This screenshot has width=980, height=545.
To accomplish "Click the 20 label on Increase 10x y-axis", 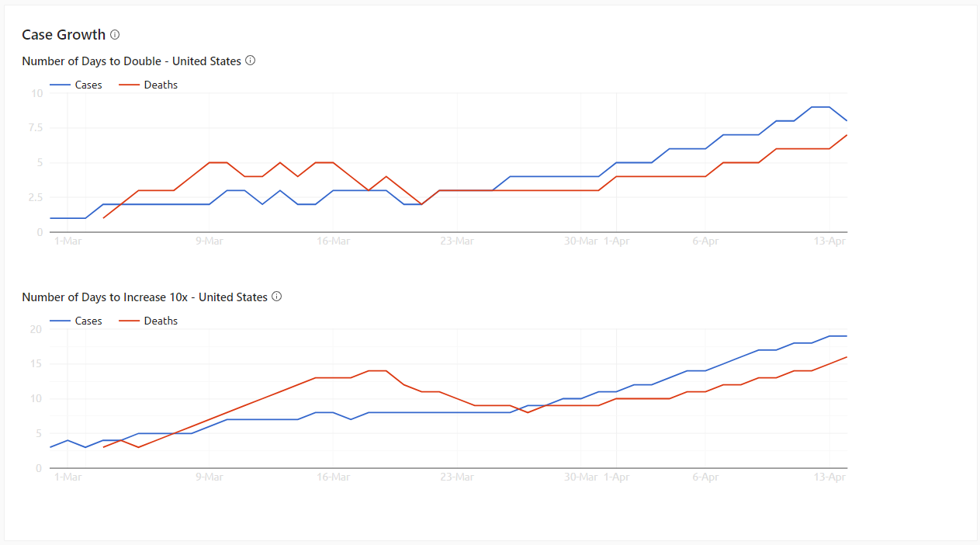I will [36, 329].
